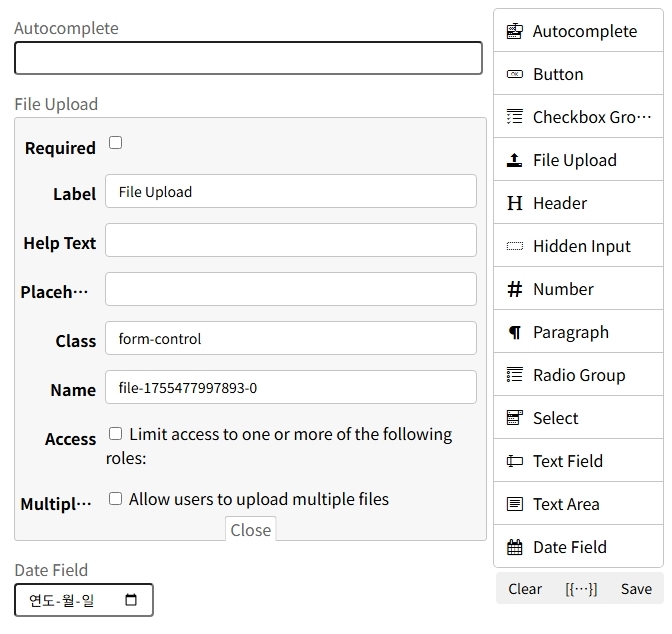
Task: Click the Autocomplete control icon
Action: (514, 31)
